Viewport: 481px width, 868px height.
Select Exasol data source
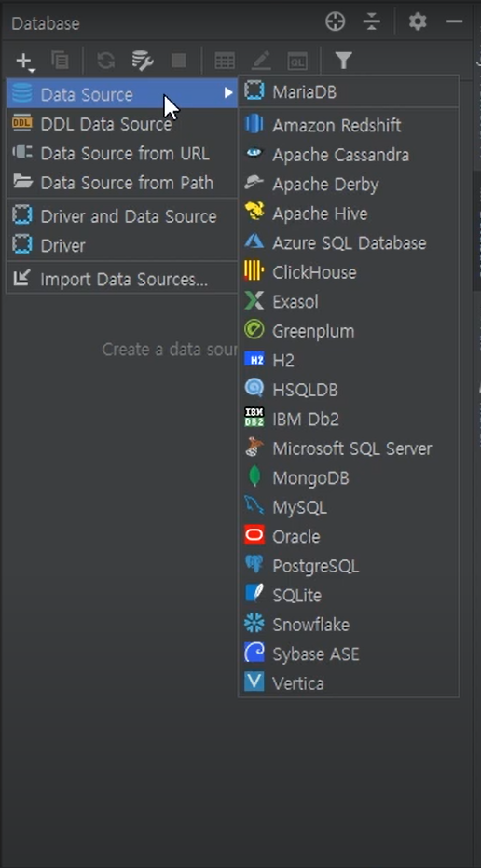point(348,302)
